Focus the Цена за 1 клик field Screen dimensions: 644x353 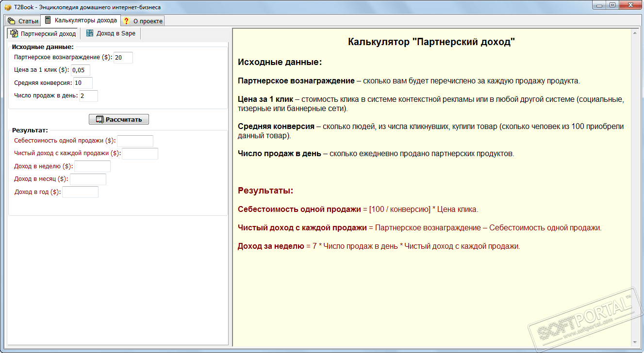[81, 70]
